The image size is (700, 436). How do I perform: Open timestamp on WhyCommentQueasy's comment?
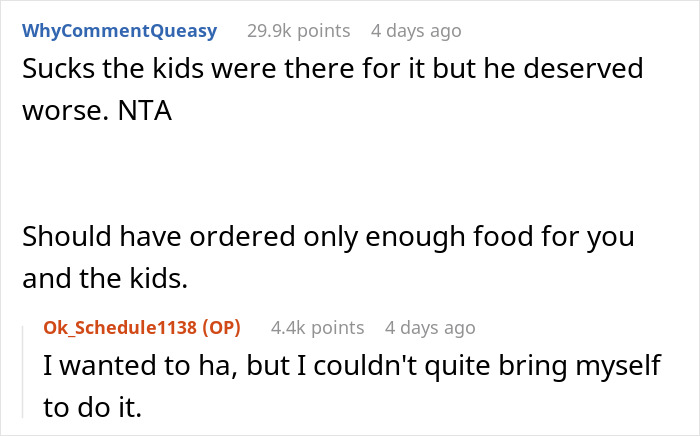416,31
